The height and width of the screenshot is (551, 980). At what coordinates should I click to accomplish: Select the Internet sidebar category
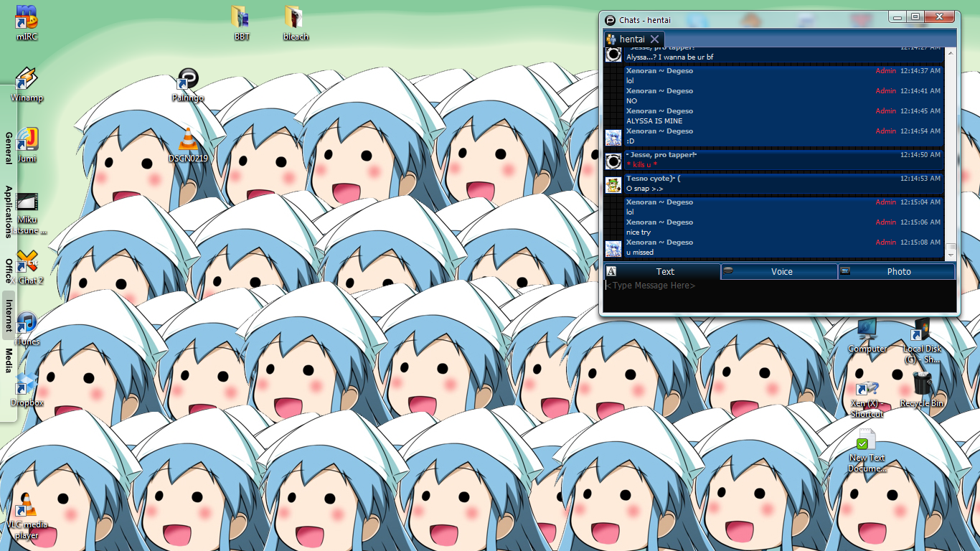click(x=9, y=316)
